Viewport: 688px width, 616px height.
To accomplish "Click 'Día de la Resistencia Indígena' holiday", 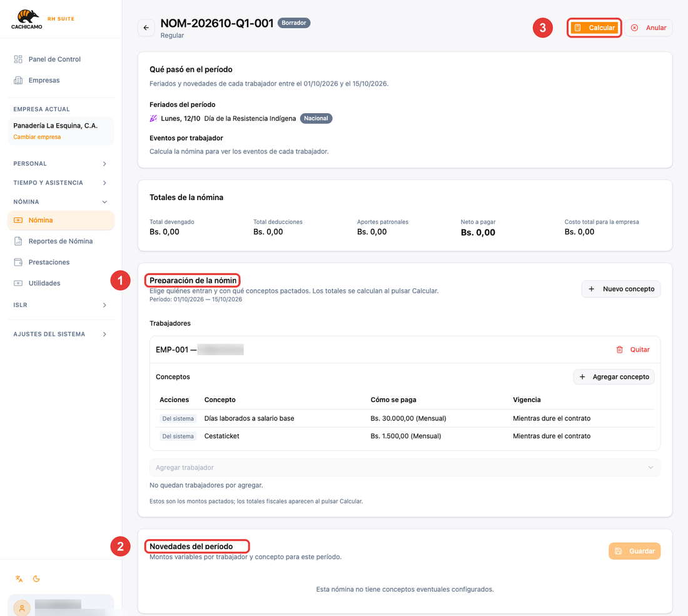I will coord(250,118).
